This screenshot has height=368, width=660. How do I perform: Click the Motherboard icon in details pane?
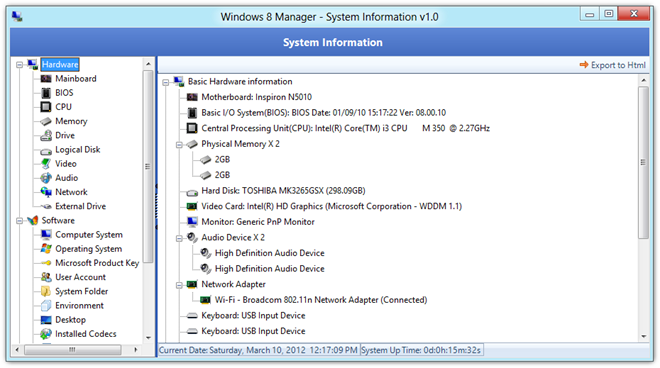pos(192,97)
